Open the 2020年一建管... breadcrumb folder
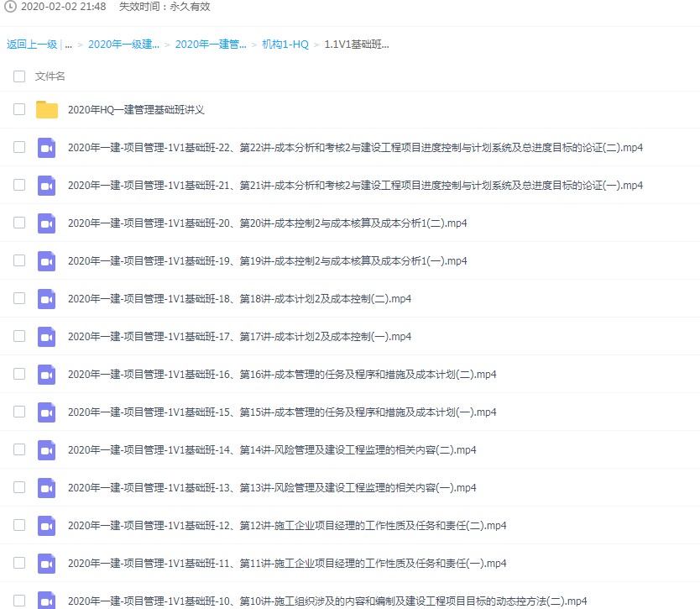The image size is (700, 609). (211, 45)
